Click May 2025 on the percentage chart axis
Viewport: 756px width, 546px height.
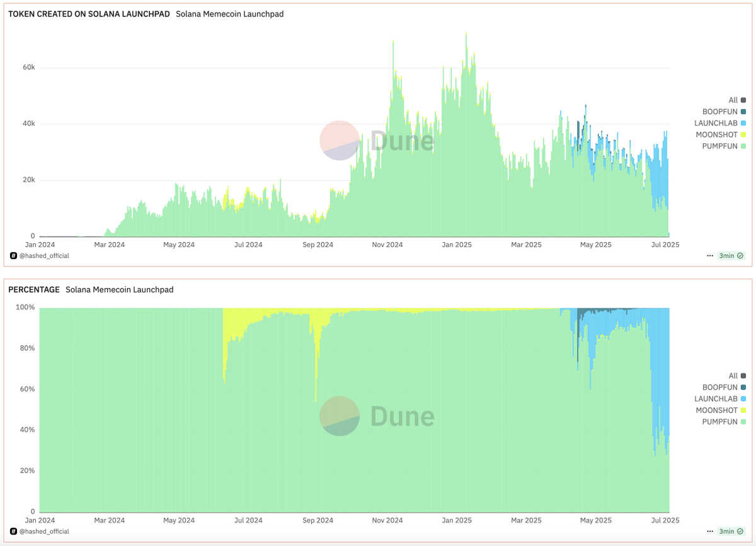595,520
